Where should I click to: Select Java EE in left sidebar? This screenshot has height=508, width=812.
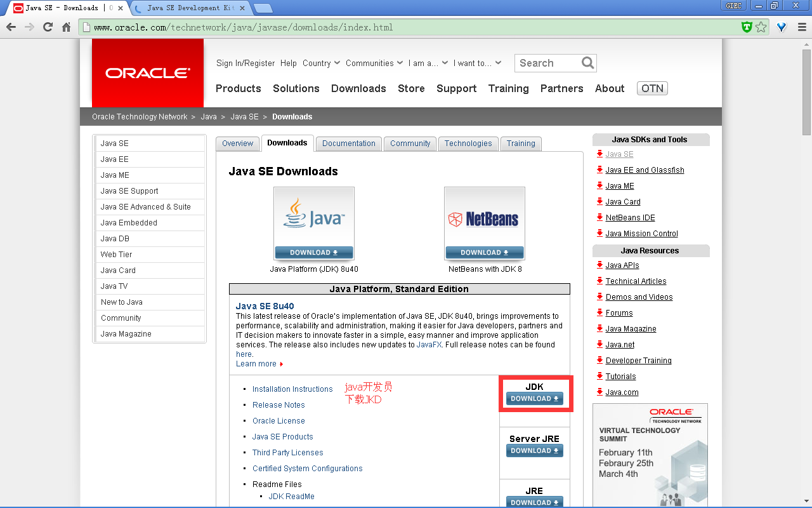pyautogui.click(x=150, y=159)
